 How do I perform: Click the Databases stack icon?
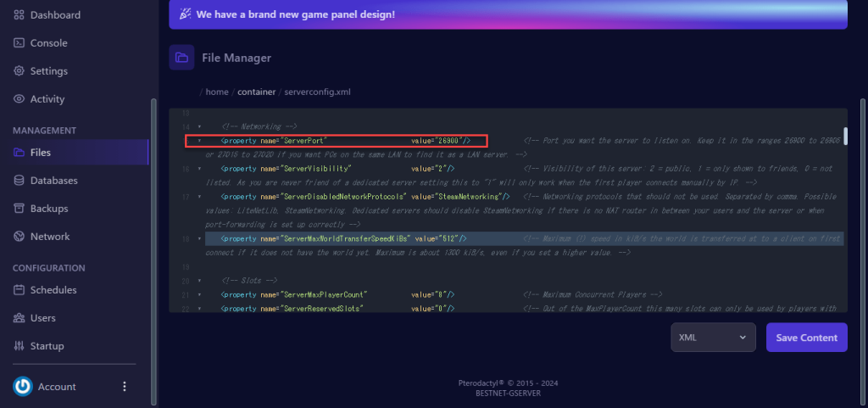click(x=19, y=181)
